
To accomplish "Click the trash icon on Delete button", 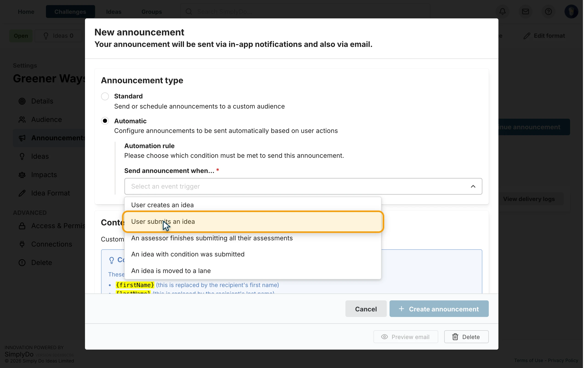I will [x=455, y=337].
